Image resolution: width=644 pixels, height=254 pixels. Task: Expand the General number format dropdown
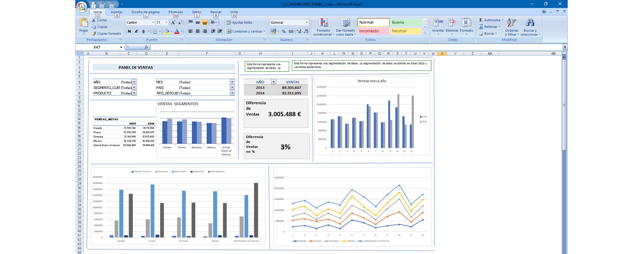307,22
